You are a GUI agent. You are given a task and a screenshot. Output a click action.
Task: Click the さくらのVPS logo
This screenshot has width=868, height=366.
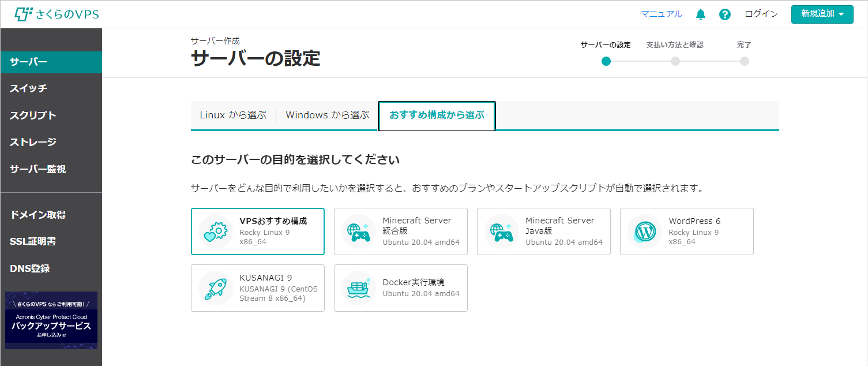pos(57,14)
